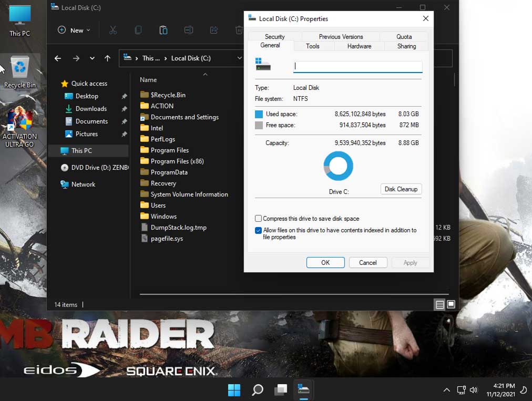The height and width of the screenshot is (401, 532).
Task: Go up one folder level with up arrow
Action: 108,58
